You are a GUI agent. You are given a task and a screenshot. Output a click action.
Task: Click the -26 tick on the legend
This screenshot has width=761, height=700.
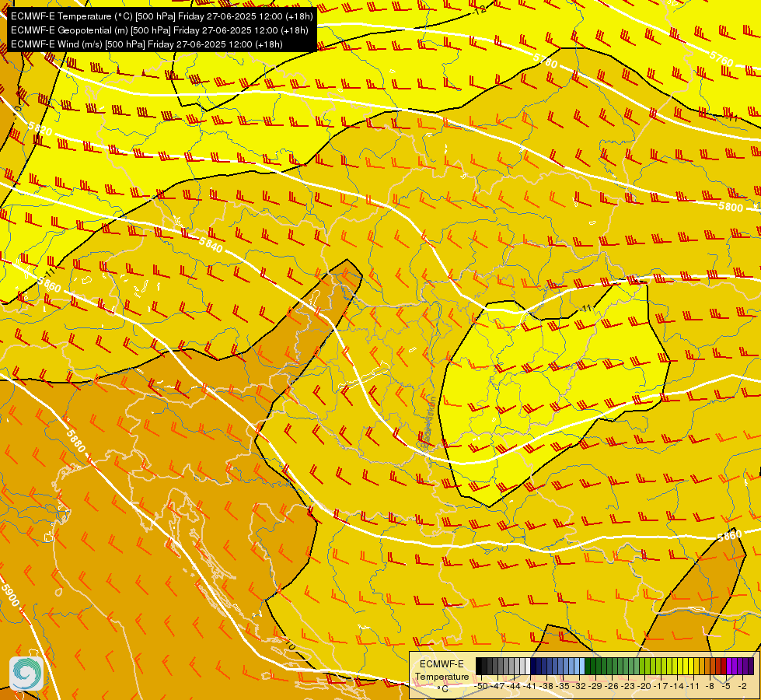(x=612, y=686)
